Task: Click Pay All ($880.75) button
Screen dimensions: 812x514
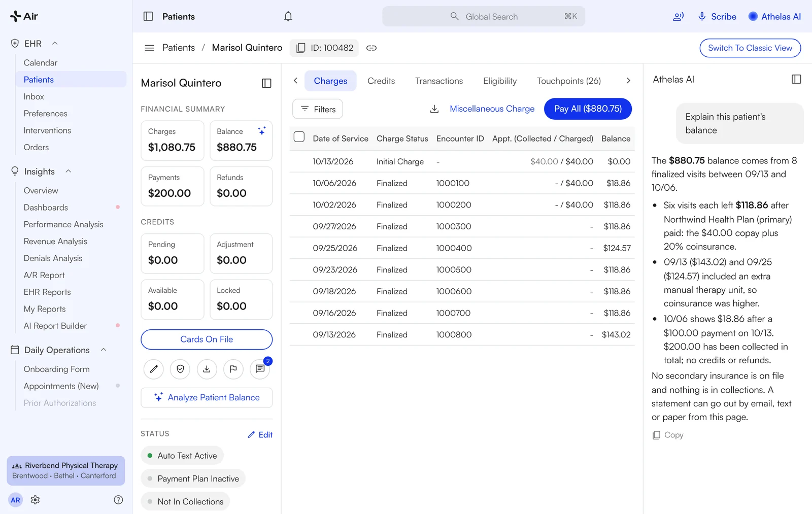Action: coord(588,109)
